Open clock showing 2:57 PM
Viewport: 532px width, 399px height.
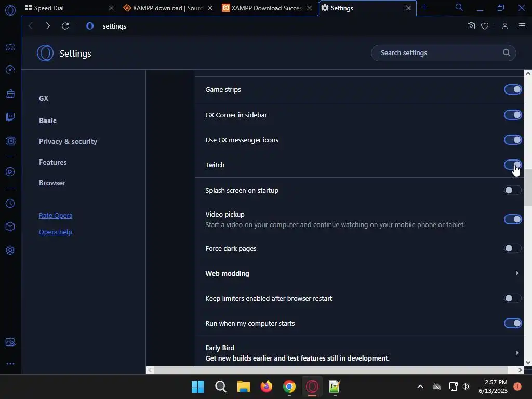(493, 387)
